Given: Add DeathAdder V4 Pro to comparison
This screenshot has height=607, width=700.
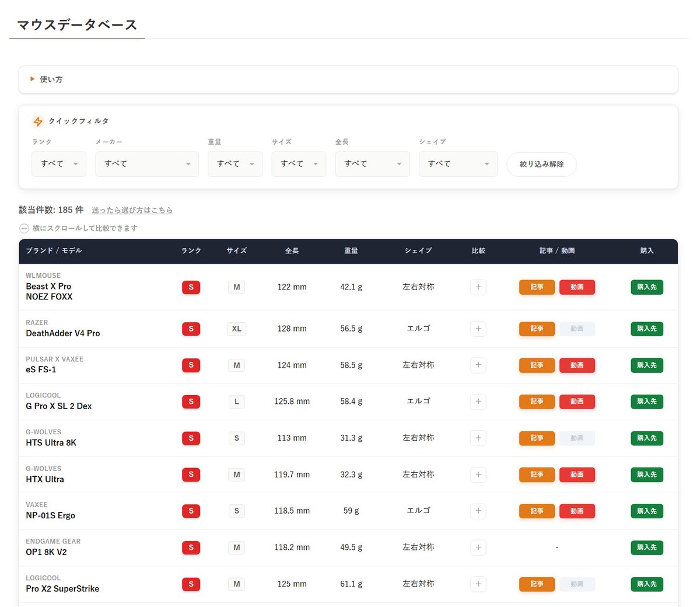Looking at the screenshot, I should [x=478, y=329].
